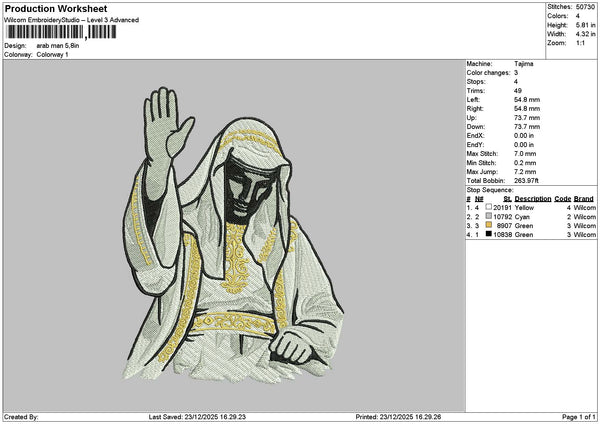
Task: Click the 'Stop Sequence:' heading
Action: click(490, 190)
